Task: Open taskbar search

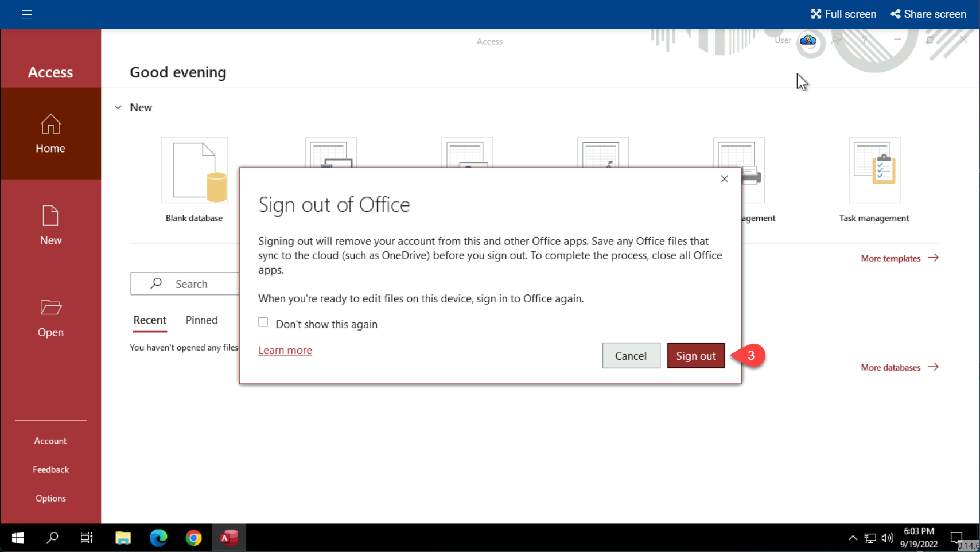Action: tap(52, 538)
